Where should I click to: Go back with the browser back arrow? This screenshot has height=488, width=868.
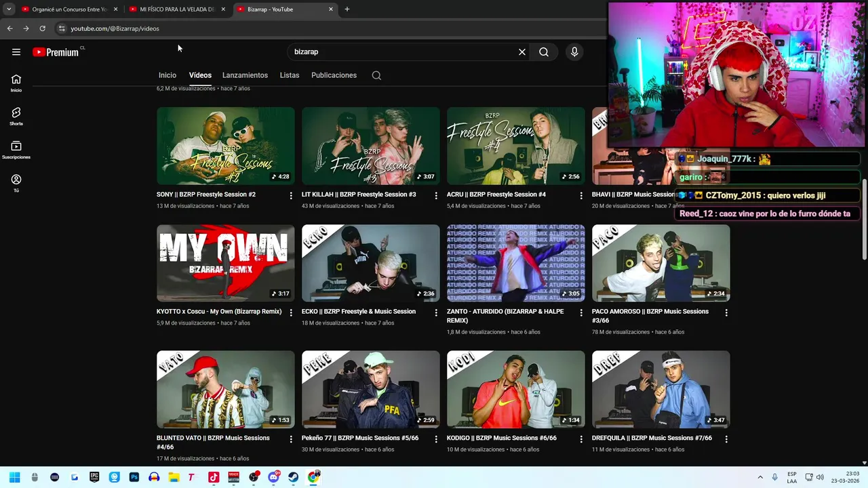(9, 28)
